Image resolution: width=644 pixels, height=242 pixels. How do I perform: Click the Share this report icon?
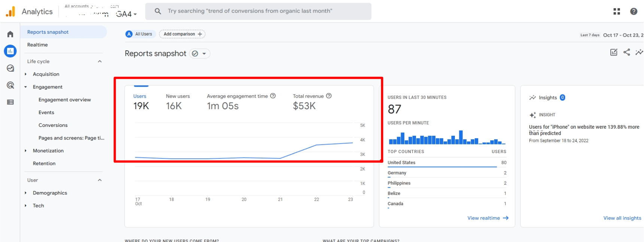coord(626,52)
